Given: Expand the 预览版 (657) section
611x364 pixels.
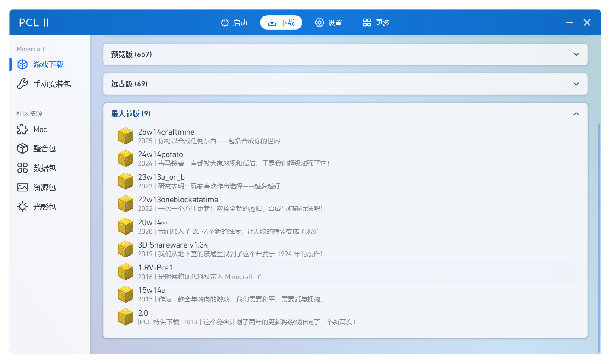Looking at the screenshot, I should (x=345, y=54).
